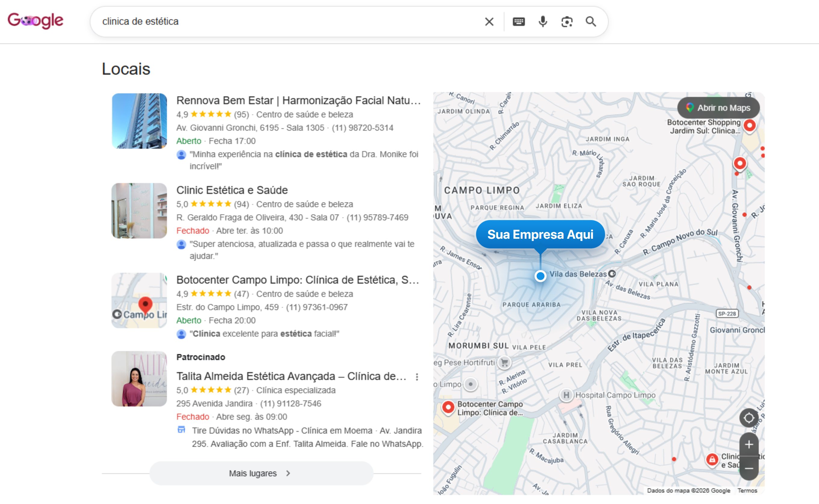Click the Google logo
Viewport: 819px width, 504px height.
(x=35, y=21)
